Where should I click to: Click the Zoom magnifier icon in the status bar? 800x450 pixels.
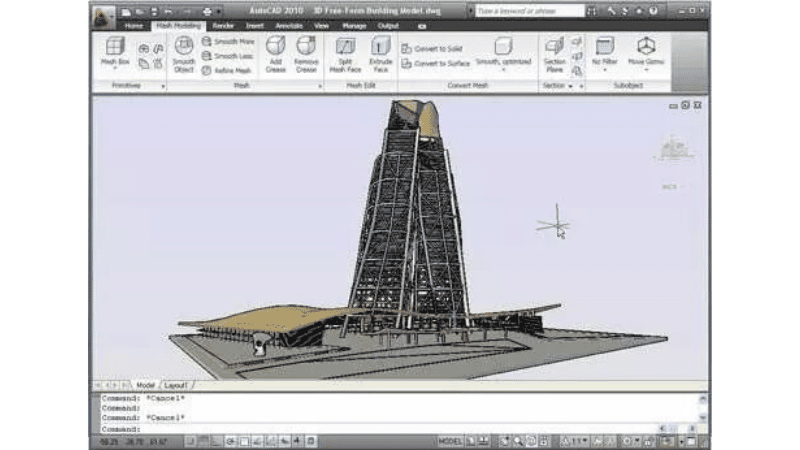[518, 441]
